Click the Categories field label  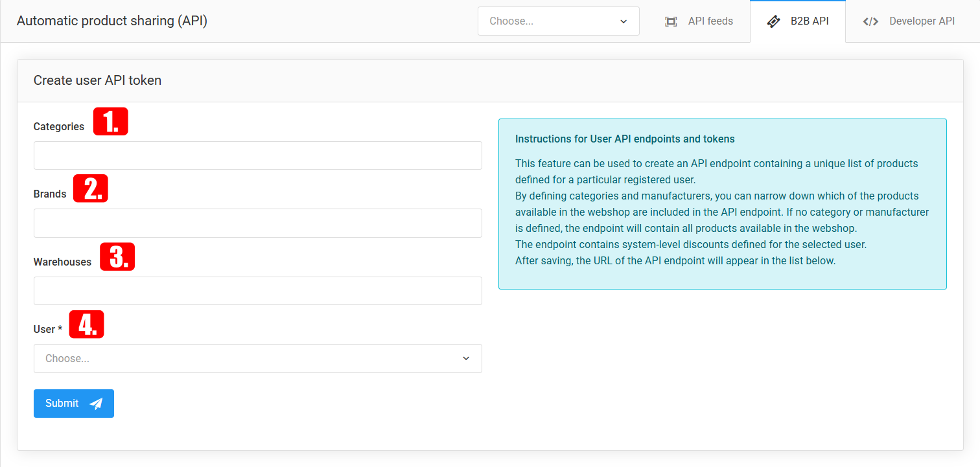(x=59, y=126)
